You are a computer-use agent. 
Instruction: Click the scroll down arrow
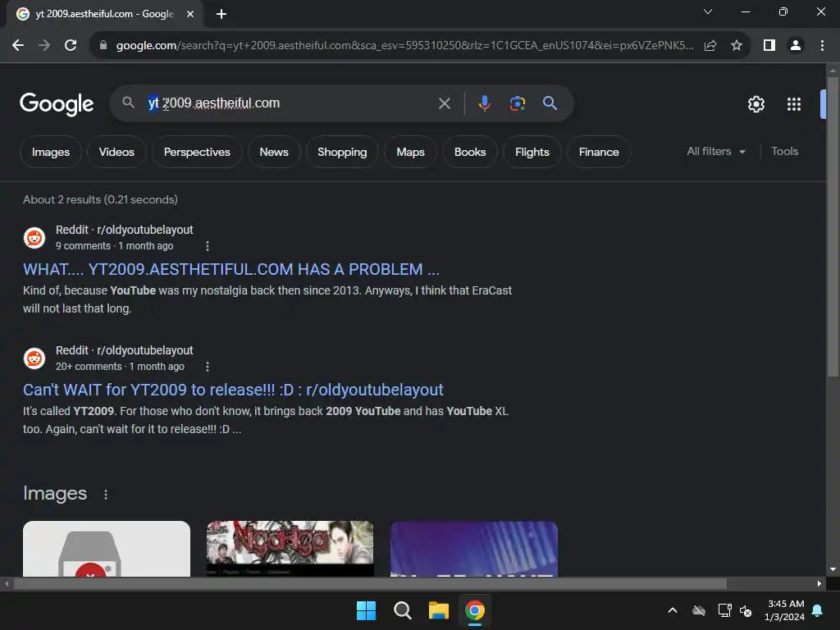(x=833, y=569)
